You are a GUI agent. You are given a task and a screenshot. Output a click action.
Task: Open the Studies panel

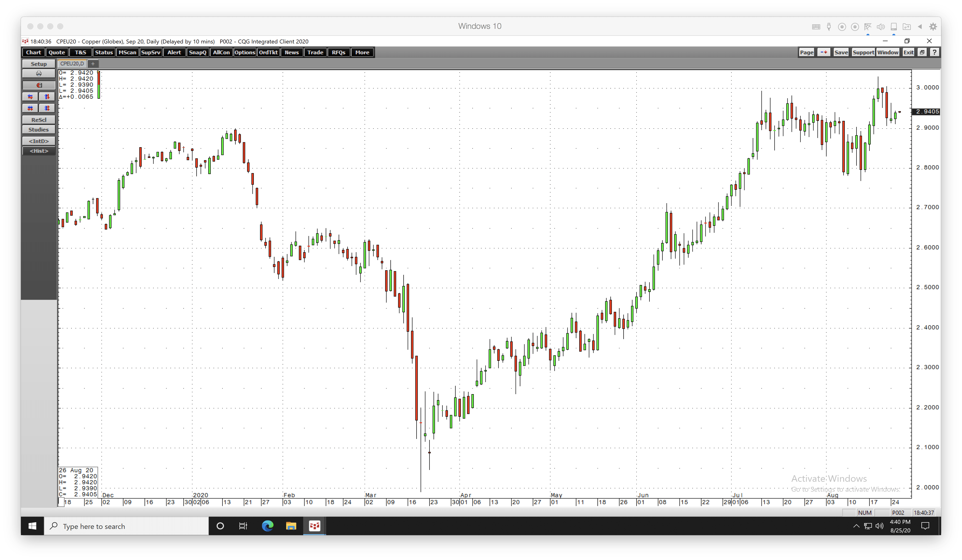[x=39, y=129]
